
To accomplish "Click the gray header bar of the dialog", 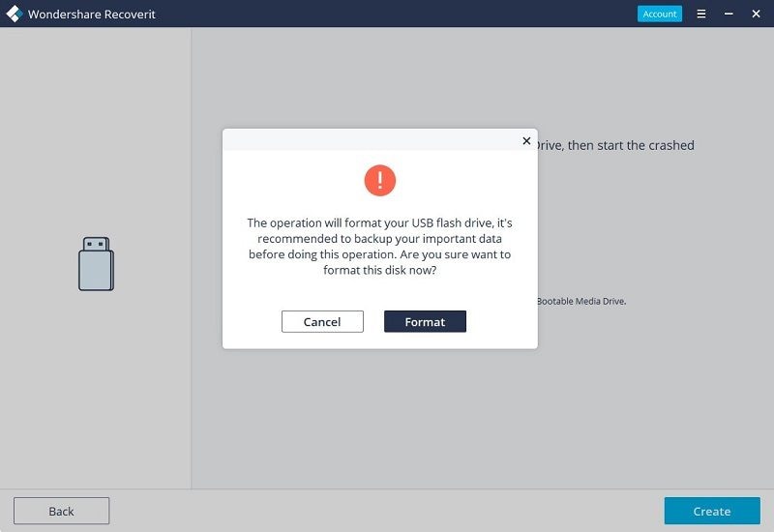I will [372, 140].
